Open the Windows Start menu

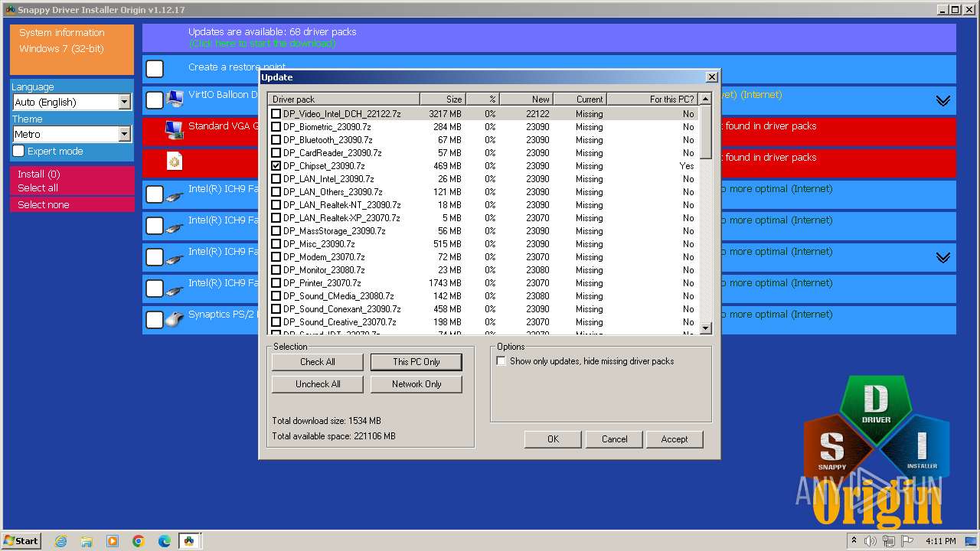click(21, 541)
